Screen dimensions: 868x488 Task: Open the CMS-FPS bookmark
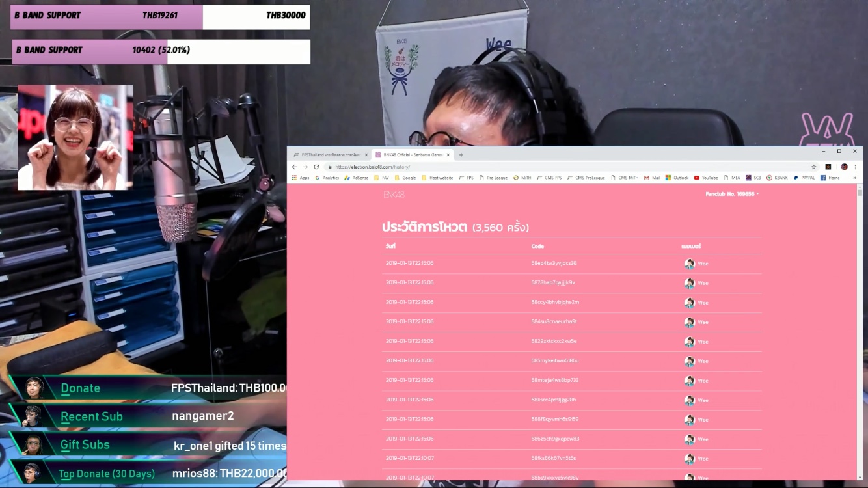549,178
